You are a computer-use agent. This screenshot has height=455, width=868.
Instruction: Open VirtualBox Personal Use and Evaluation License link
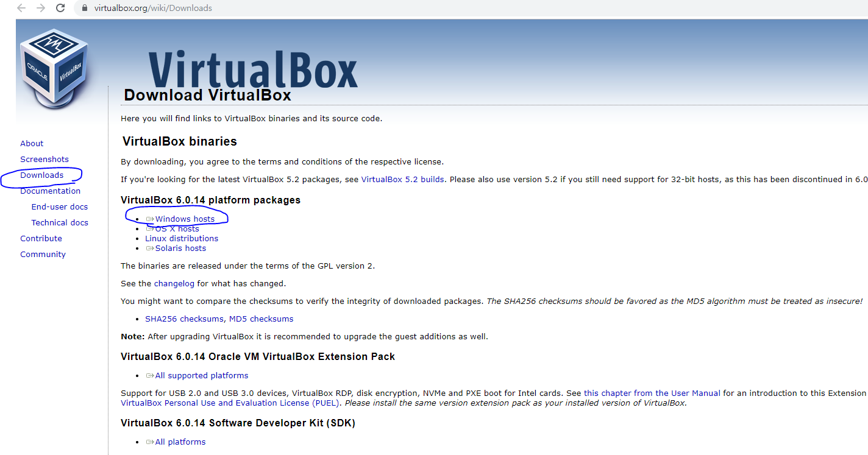click(231, 403)
